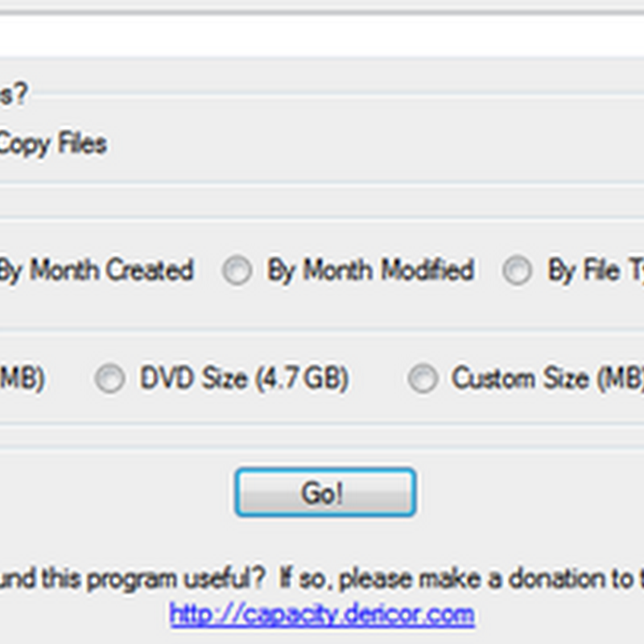The image size is (644, 644).
Task: Choose the By File Type radio button
Action: click(517, 271)
